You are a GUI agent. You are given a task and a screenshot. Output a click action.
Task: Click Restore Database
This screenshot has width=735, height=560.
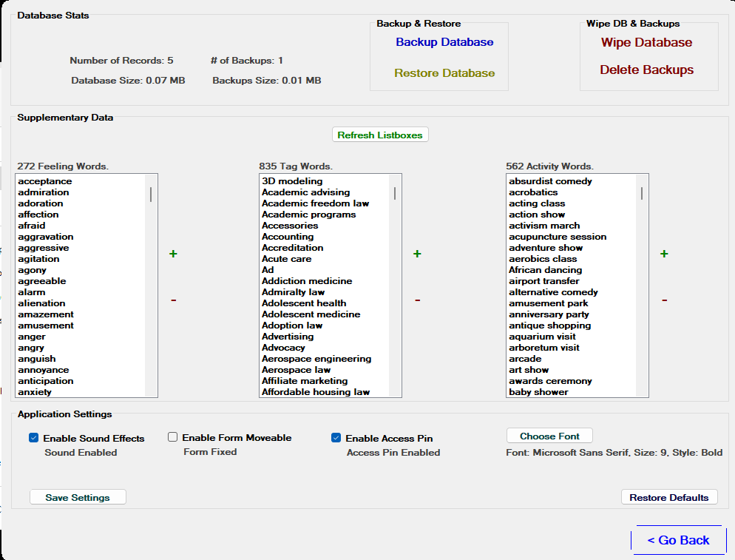pyautogui.click(x=444, y=73)
